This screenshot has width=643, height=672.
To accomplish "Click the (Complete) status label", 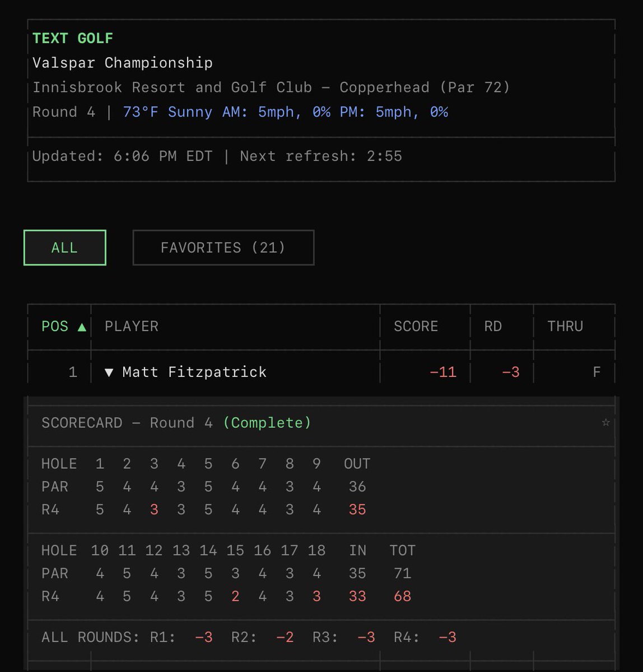I will pyautogui.click(x=267, y=423).
